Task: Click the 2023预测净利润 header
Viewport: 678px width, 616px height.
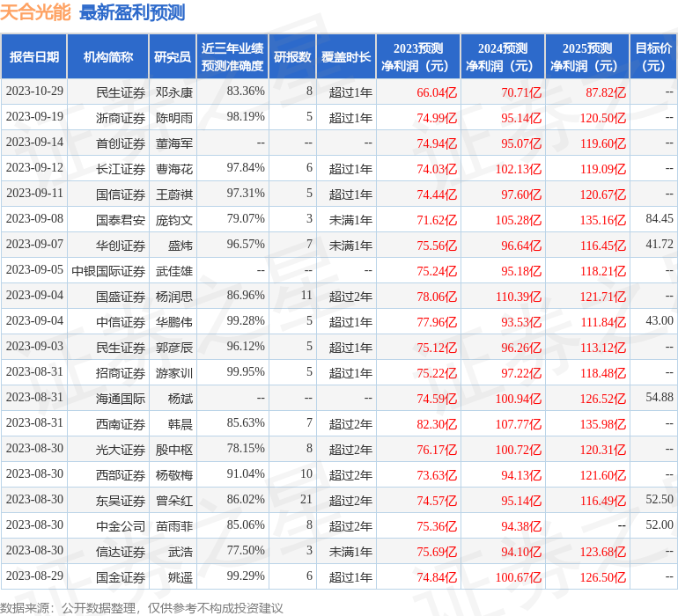Action: click(418, 56)
